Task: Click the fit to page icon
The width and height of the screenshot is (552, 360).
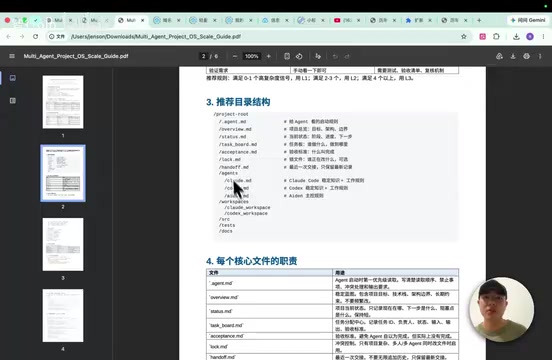Action: click(x=287, y=56)
